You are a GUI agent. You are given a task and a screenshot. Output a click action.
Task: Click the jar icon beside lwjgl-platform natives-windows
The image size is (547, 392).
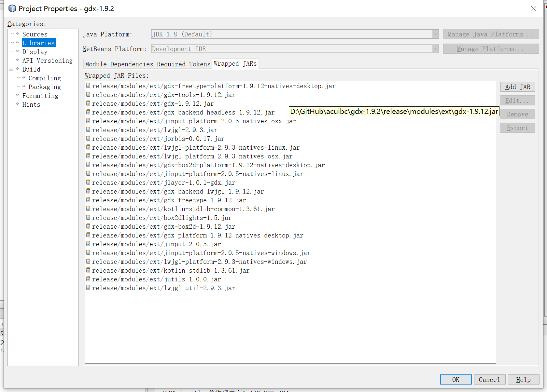(88, 261)
